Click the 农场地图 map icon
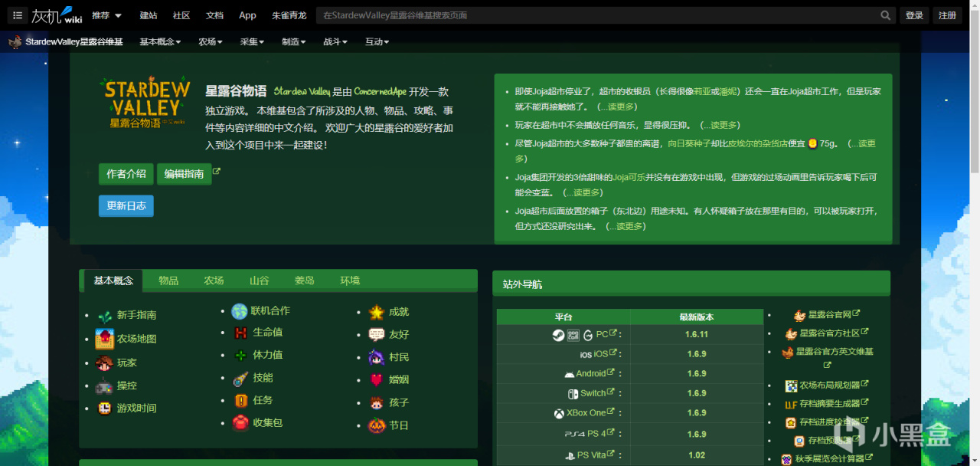Image resolution: width=980 pixels, height=466 pixels. click(x=105, y=339)
